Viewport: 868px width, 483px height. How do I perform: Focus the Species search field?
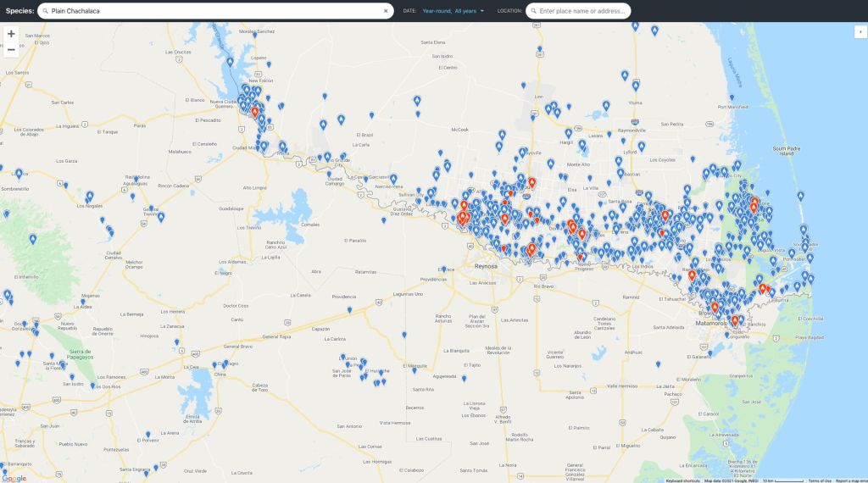pos(216,11)
